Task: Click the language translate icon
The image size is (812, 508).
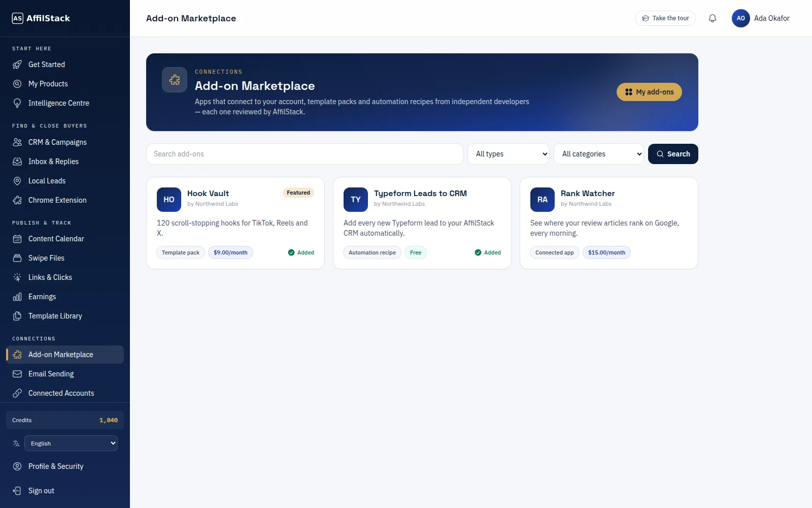Action: [16, 443]
